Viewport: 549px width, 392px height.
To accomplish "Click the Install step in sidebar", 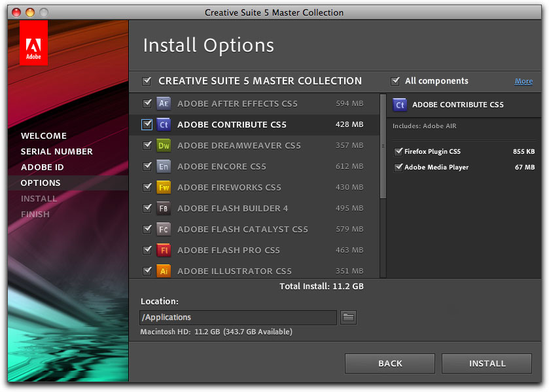I will point(39,199).
